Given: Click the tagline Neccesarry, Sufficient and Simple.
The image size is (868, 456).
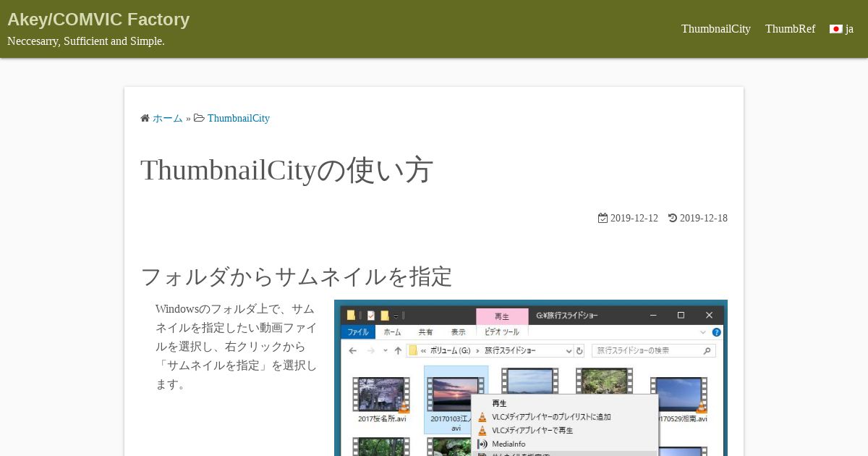Looking at the screenshot, I should coord(86,41).
